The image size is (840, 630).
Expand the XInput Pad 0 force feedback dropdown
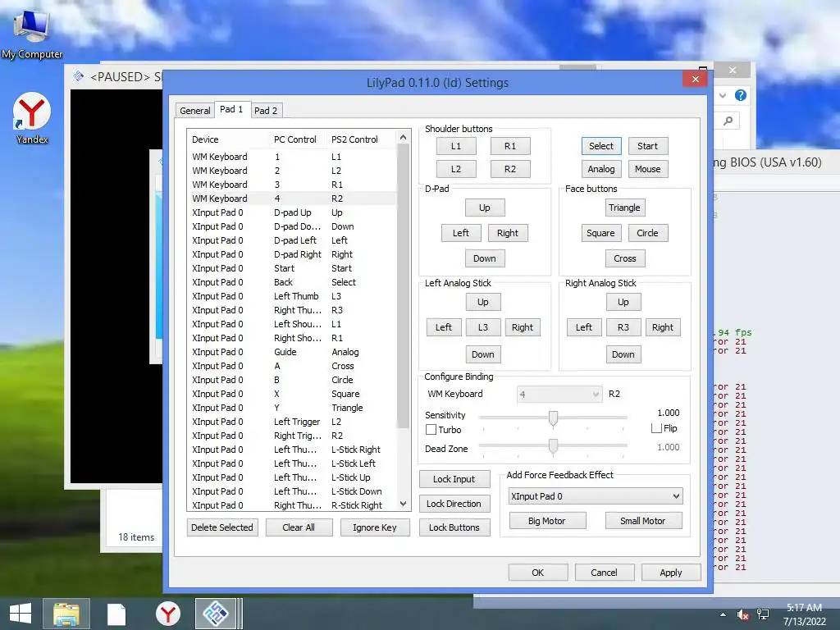click(596, 496)
